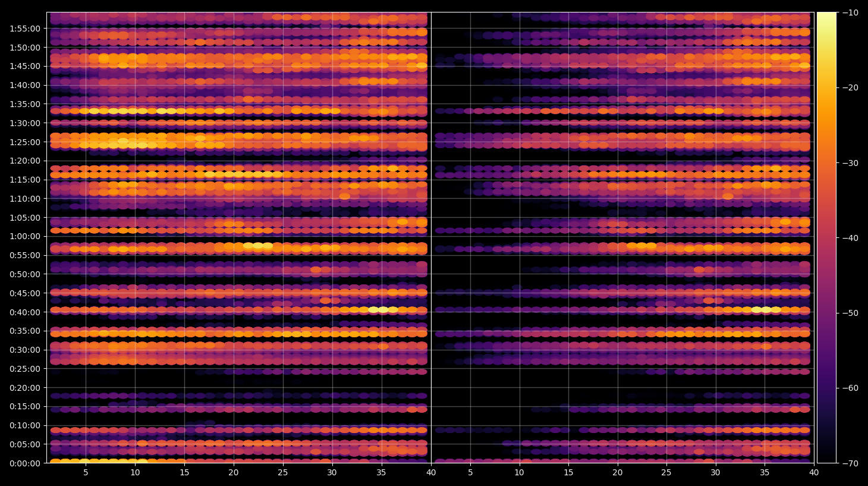Select x-axis tick 40 beside the colorbar

(814, 473)
